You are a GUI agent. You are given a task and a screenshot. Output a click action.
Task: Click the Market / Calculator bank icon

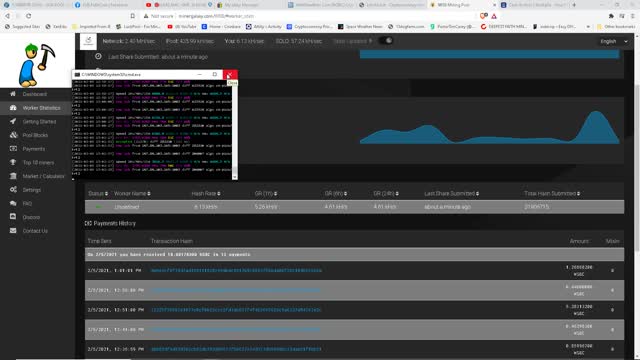point(13,176)
